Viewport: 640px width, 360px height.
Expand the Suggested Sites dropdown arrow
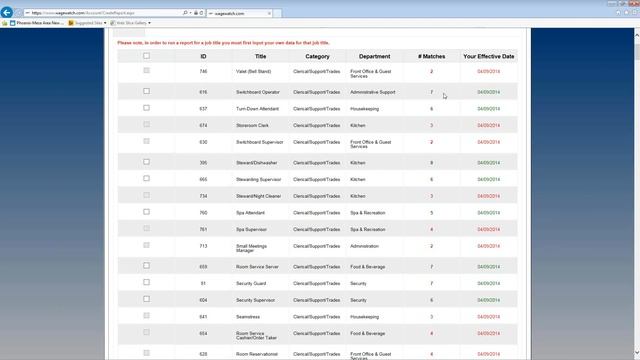(105, 23)
